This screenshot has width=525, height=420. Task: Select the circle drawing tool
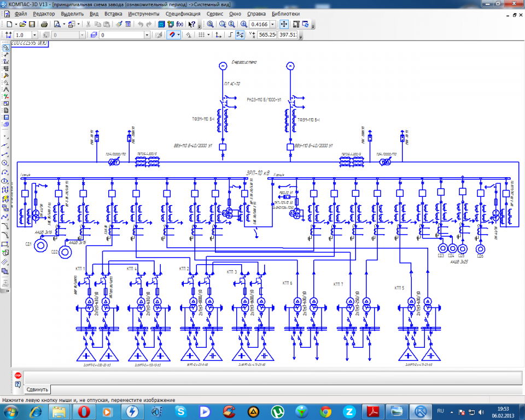coord(5,163)
